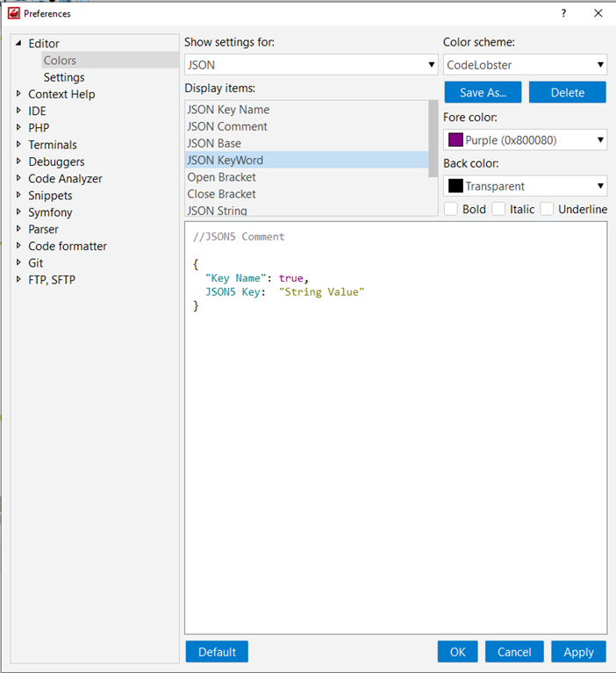
Task: Select the Code formatter label
Action: pyautogui.click(x=68, y=246)
